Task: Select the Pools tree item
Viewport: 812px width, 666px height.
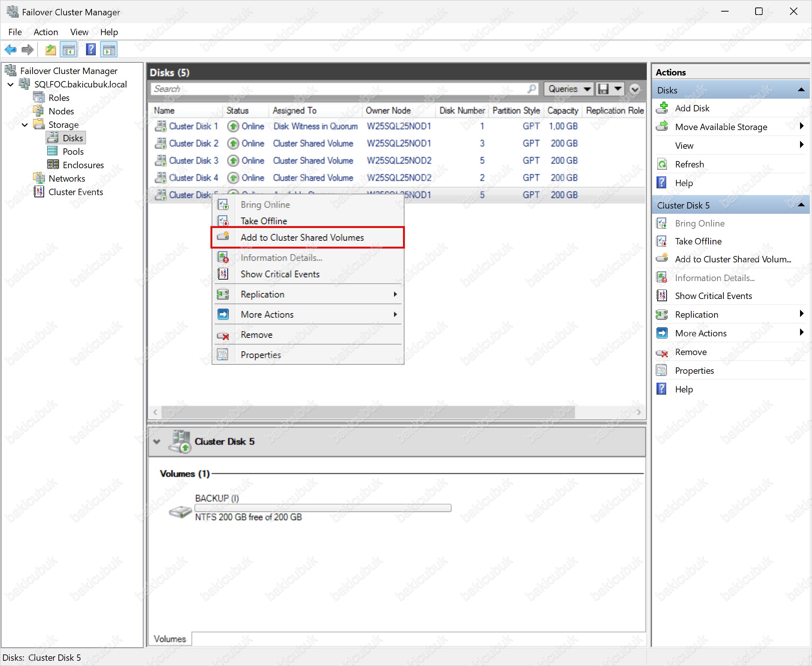Action: pos(73,151)
